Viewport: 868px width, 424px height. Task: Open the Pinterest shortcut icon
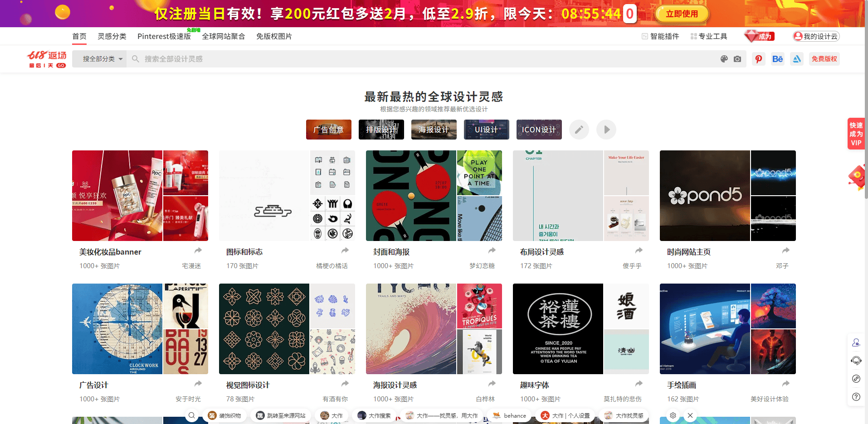tap(758, 59)
